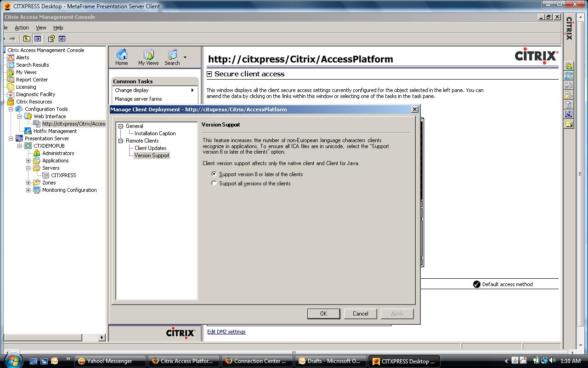This screenshot has width=588, height=368.
Task: Select Support all versions of the clients
Action: pyautogui.click(x=214, y=184)
